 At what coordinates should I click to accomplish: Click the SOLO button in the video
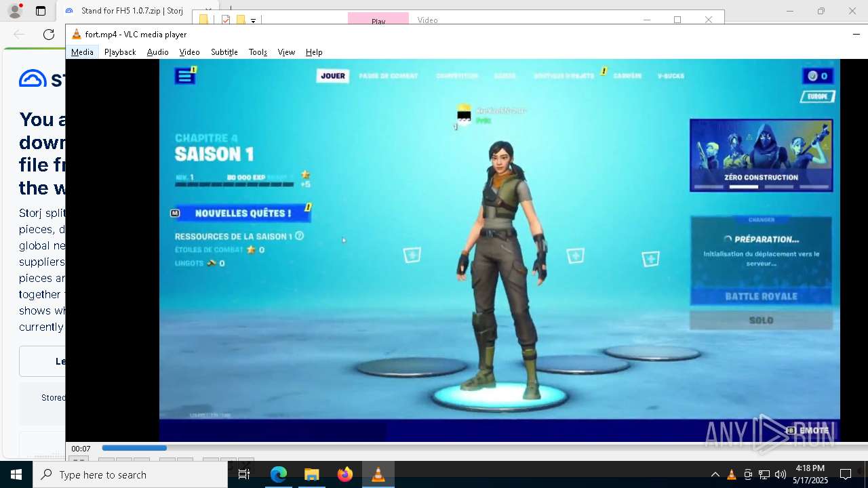(x=761, y=320)
